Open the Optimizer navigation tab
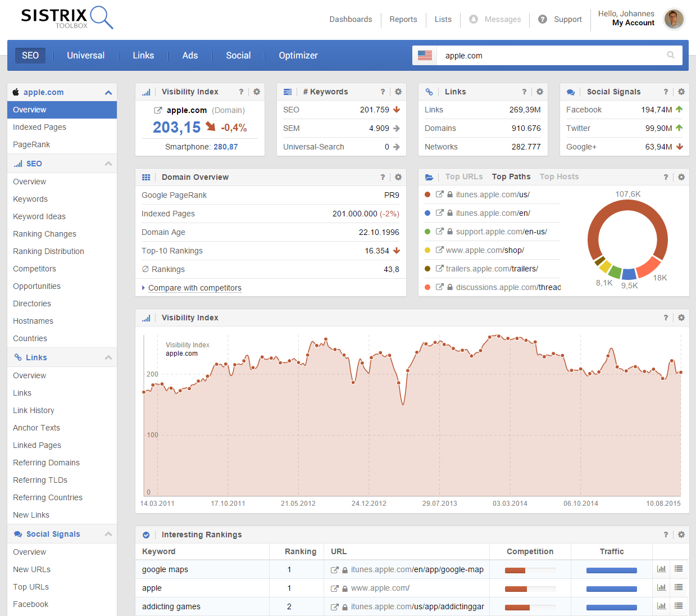696x616 pixels. (x=298, y=55)
